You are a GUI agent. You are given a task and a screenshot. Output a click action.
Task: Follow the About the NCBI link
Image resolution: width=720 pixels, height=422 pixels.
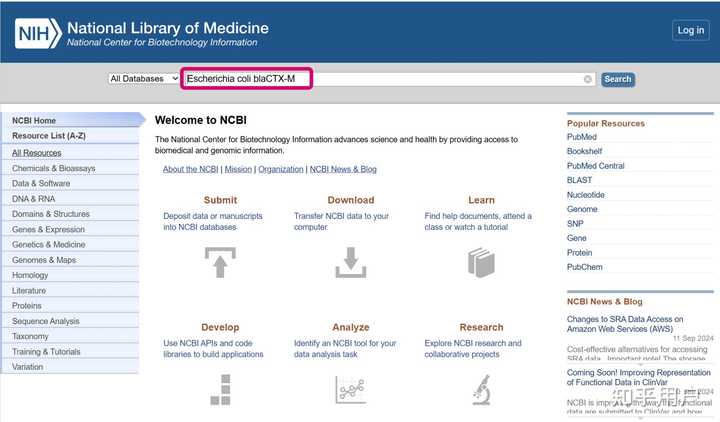190,170
